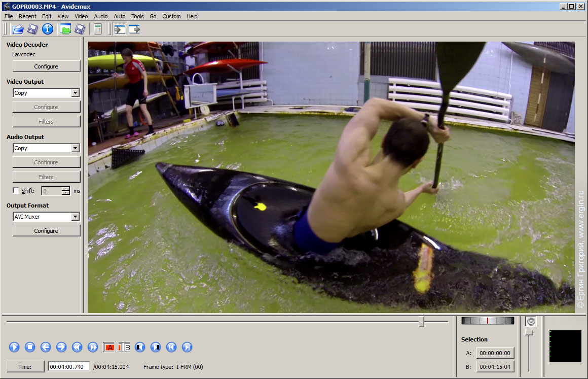Click the Shift milliseconds input field
The height and width of the screenshot is (379, 588).
point(52,191)
